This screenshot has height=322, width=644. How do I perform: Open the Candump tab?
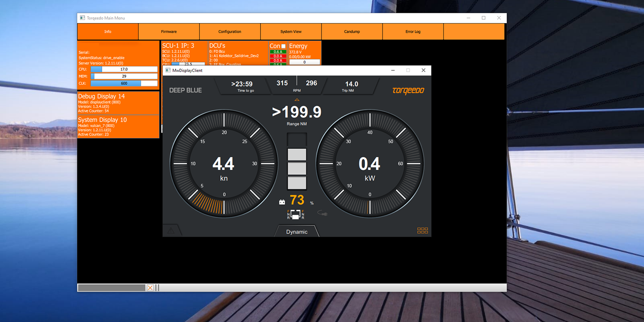pyautogui.click(x=352, y=31)
